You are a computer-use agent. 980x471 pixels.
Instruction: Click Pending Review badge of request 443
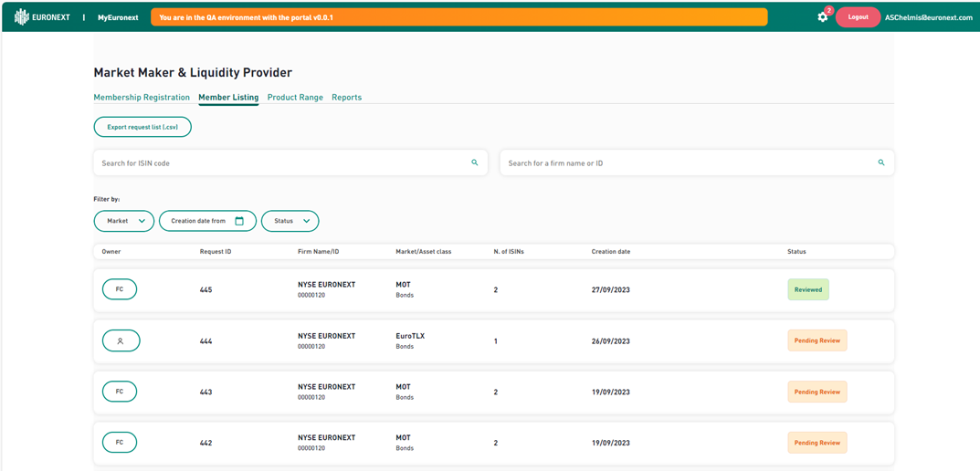click(817, 392)
